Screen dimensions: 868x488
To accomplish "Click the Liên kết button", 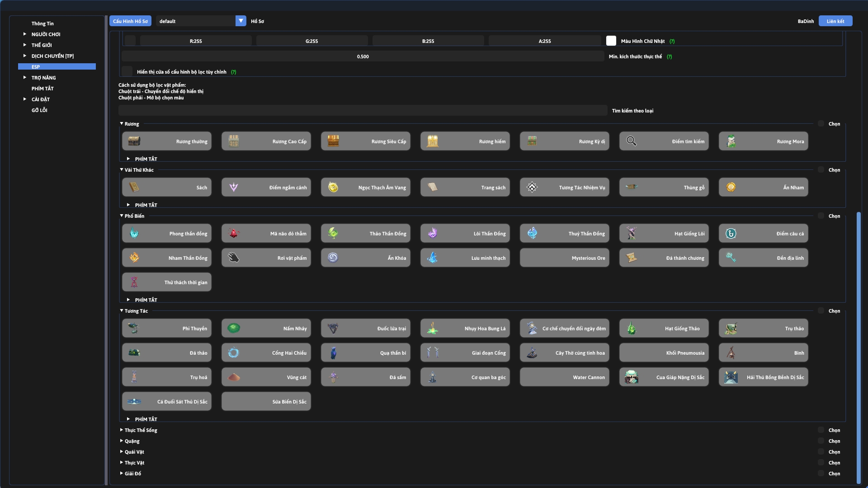I will [835, 21].
